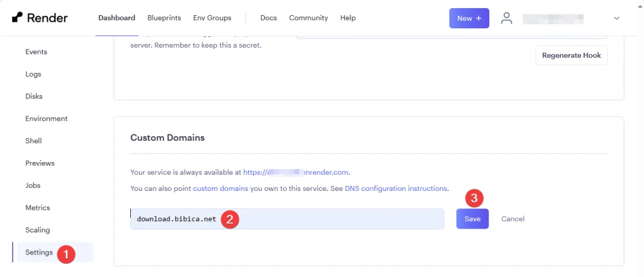Screen dimensions: 644x277
Task: Save the custom domain
Action: [x=472, y=219]
